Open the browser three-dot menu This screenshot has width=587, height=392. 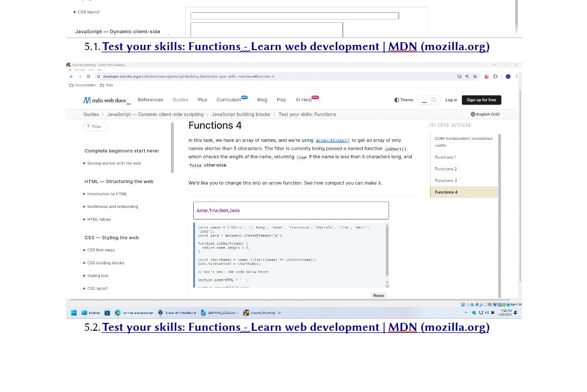click(517, 77)
